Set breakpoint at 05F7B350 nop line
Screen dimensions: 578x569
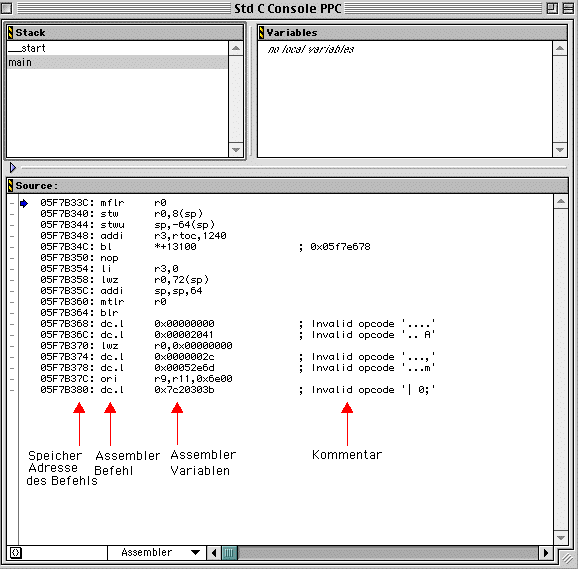12,258
